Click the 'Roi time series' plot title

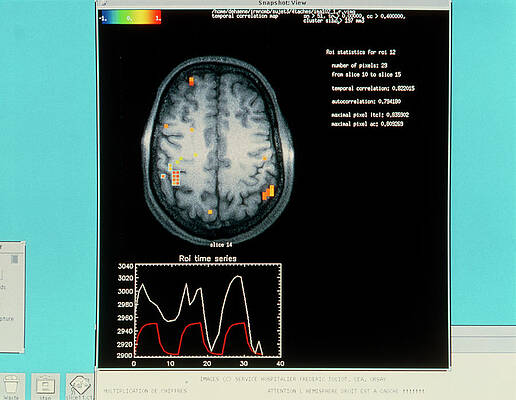point(208,258)
